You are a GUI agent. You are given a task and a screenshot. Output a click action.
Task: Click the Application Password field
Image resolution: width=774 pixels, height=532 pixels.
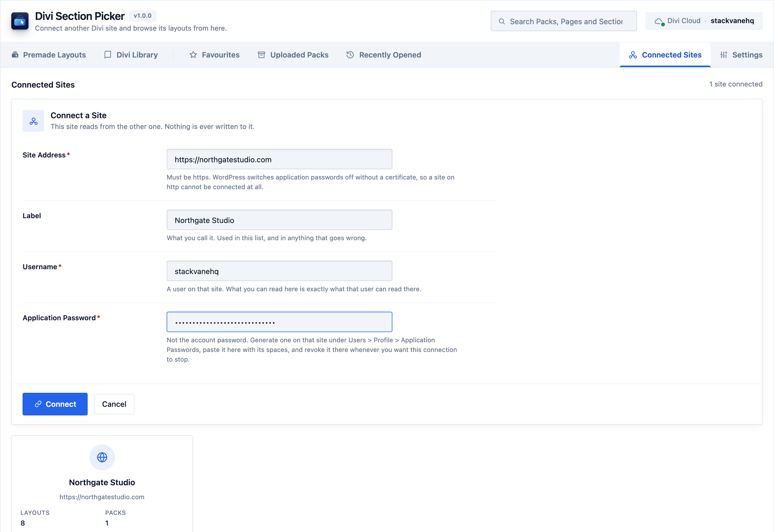279,322
